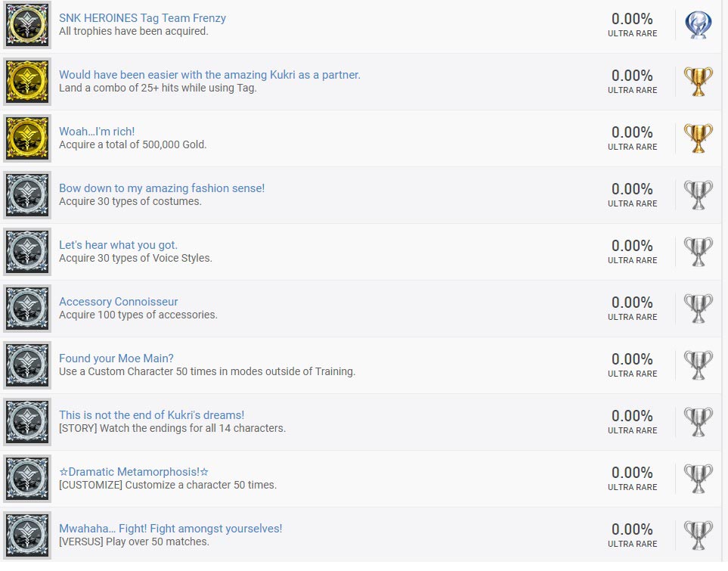Viewport: 728px width, 571px height.
Task: Open 'Would have been easier with Kukri' link
Action: pyautogui.click(x=209, y=75)
